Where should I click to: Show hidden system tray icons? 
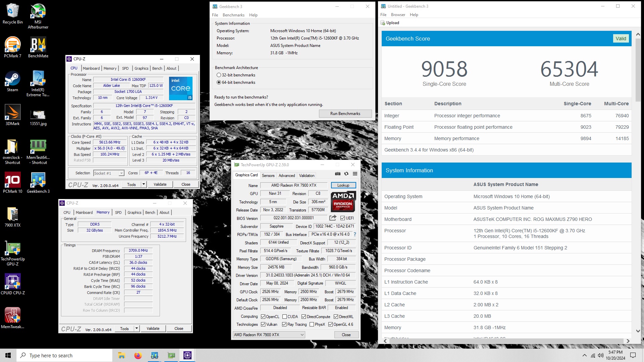click(x=585, y=355)
